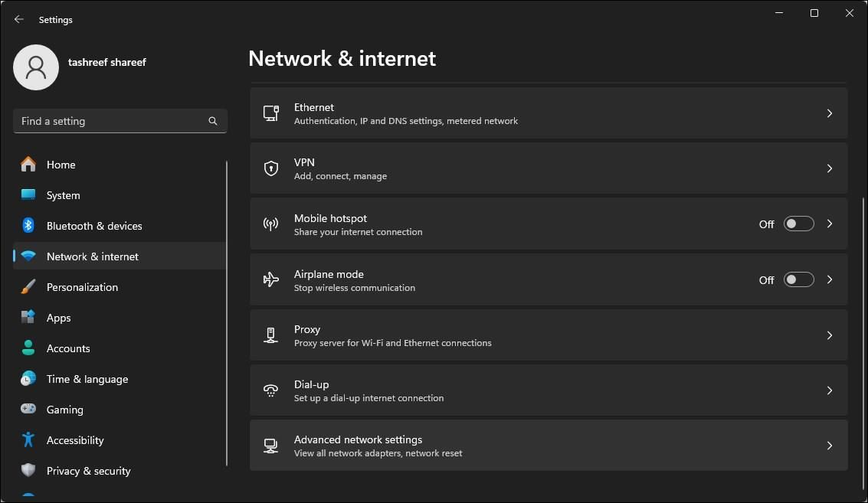
Task: Go to Personalization settings
Action: coord(82,287)
